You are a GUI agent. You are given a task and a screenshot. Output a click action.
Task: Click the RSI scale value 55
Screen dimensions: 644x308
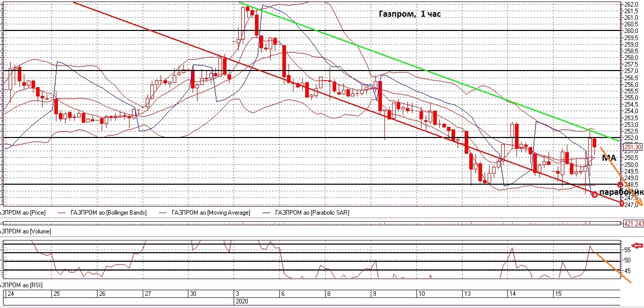[x=627, y=250]
